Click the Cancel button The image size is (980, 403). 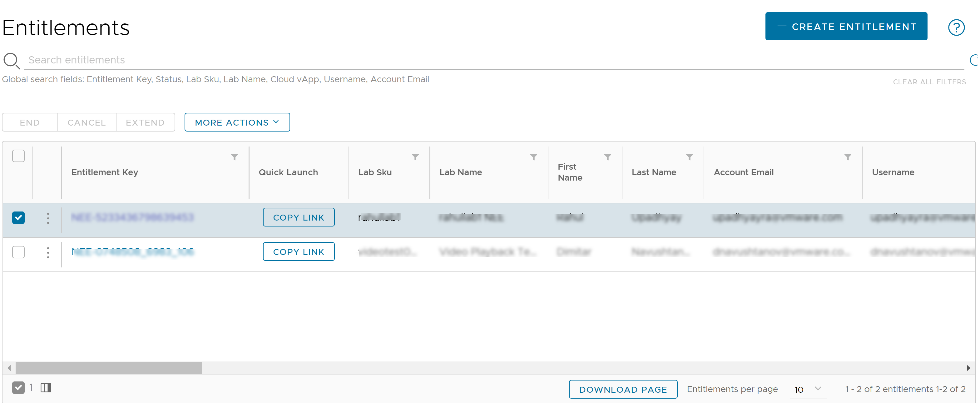click(x=87, y=122)
